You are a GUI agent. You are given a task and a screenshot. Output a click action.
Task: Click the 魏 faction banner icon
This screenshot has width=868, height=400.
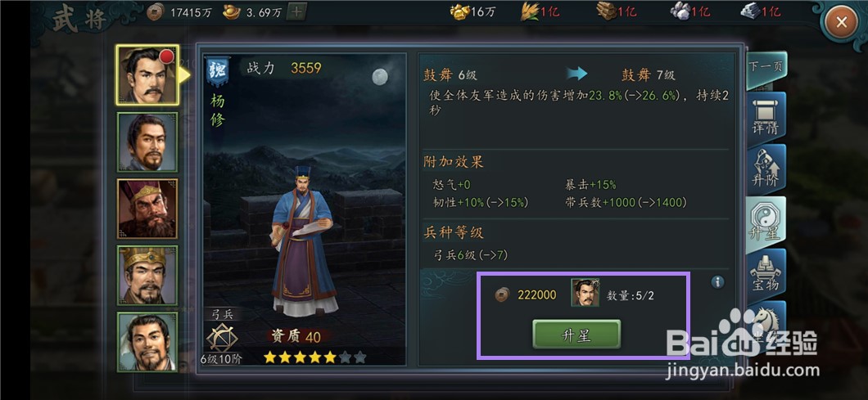(218, 71)
